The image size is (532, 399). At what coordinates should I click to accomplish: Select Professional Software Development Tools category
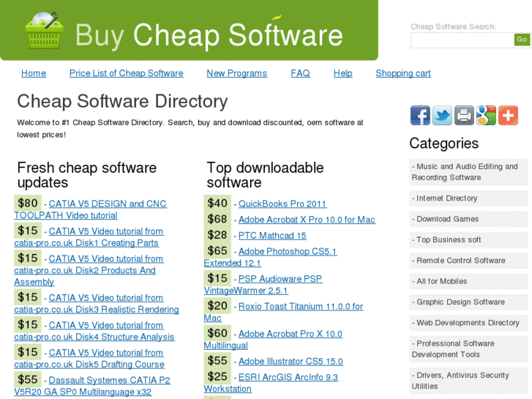468,348
